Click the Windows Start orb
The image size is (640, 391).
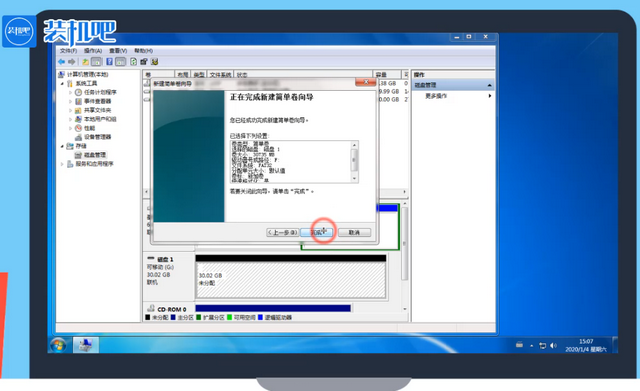tap(58, 345)
